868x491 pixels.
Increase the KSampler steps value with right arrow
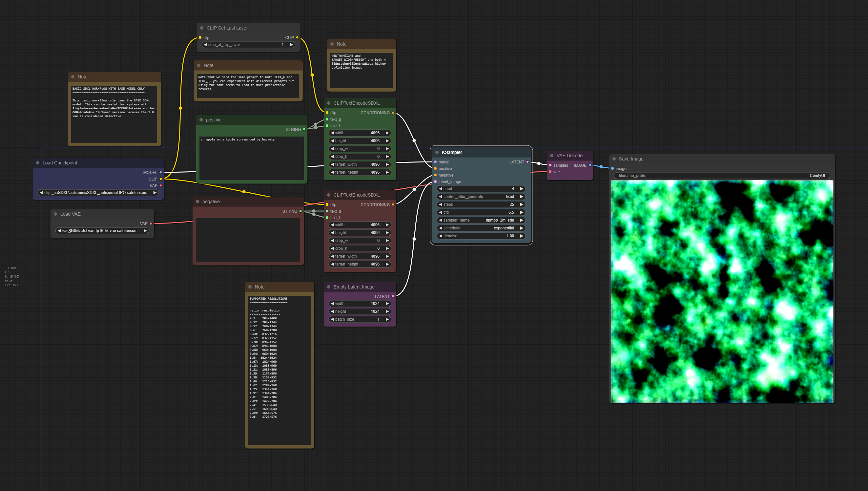pyautogui.click(x=522, y=204)
